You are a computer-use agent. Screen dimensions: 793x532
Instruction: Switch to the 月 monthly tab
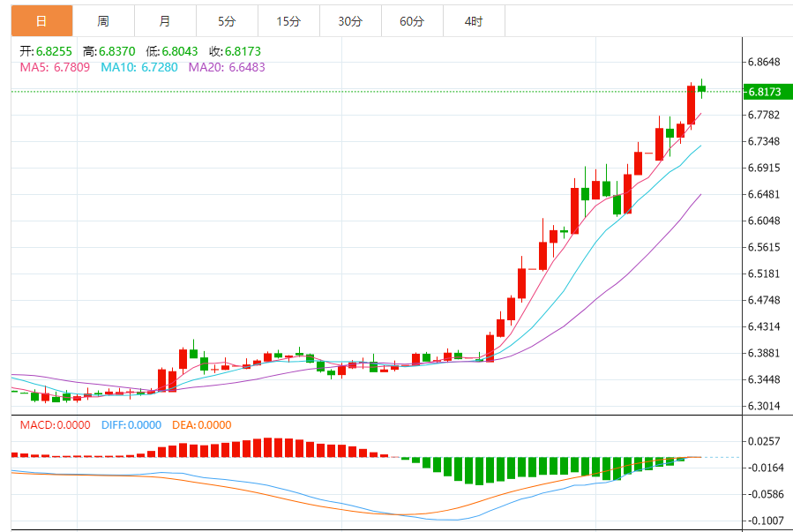click(165, 21)
